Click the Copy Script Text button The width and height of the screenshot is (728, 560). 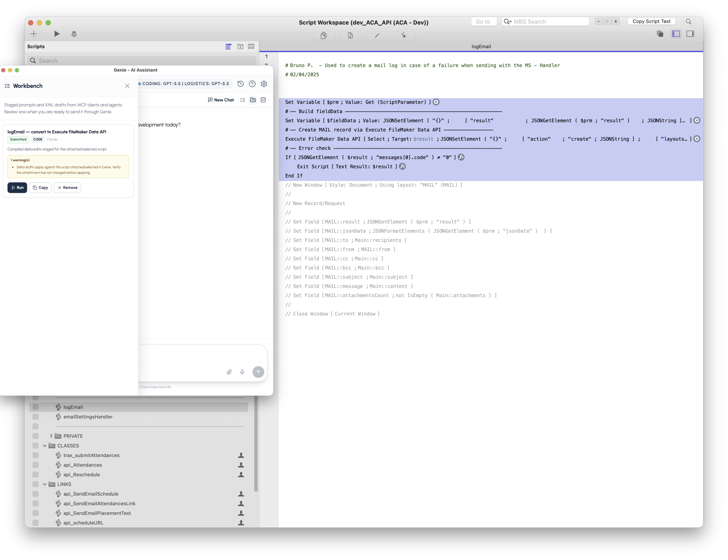coord(651,21)
